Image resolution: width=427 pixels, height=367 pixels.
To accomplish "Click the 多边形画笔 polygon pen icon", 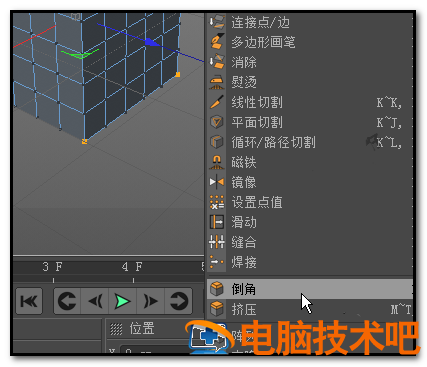I will pyautogui.click(x=217, y=42).
